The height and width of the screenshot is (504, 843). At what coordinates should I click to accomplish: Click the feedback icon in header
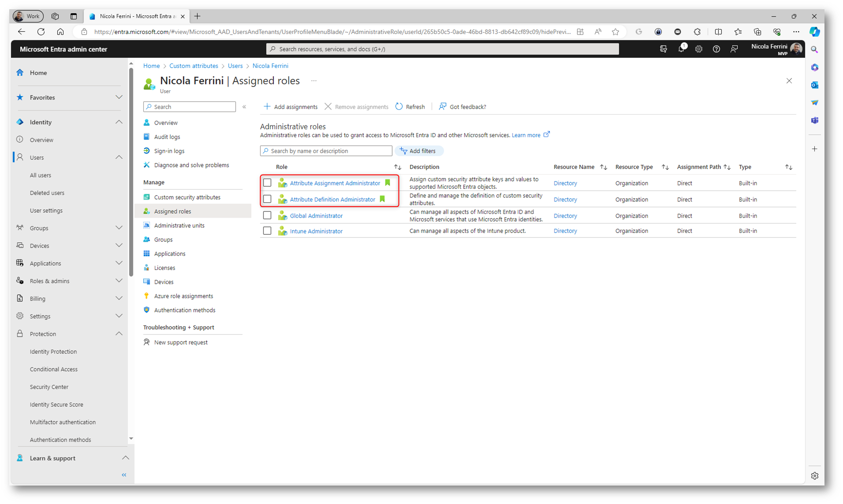click(x=734, y=49)
